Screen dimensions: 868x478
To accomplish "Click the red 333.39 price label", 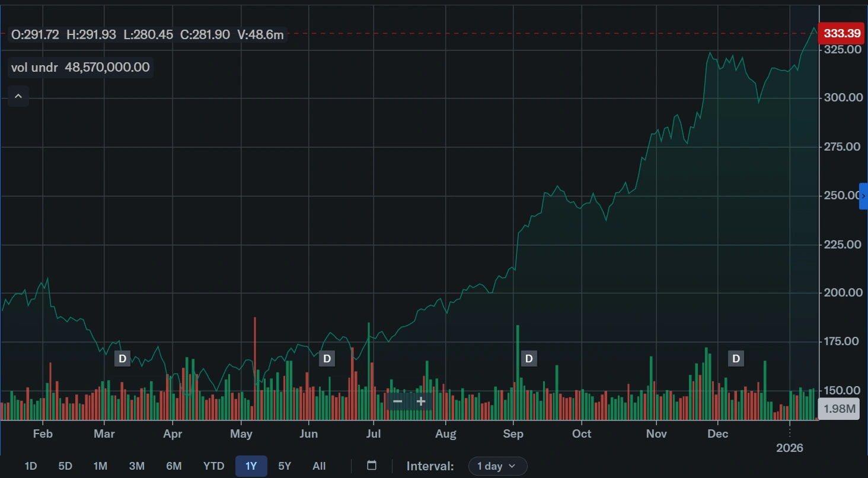I will 841,34.
